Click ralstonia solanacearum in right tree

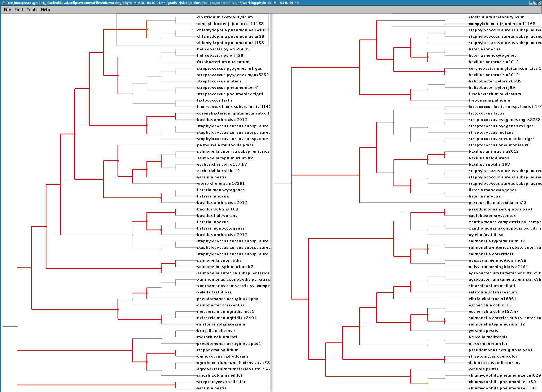click(x=493, y=292)
